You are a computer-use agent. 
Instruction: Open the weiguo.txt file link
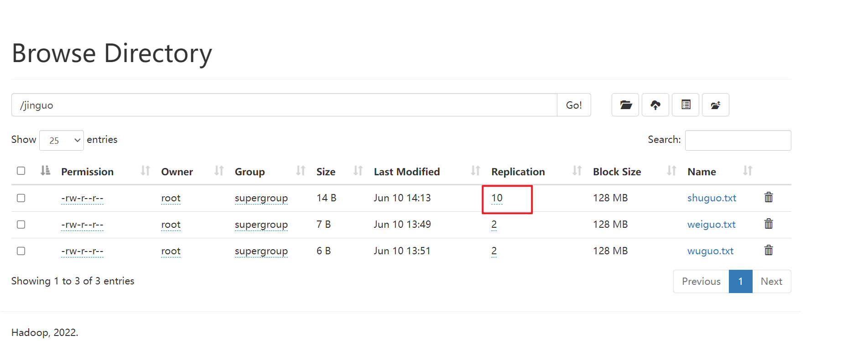click(x=711, y=224)
